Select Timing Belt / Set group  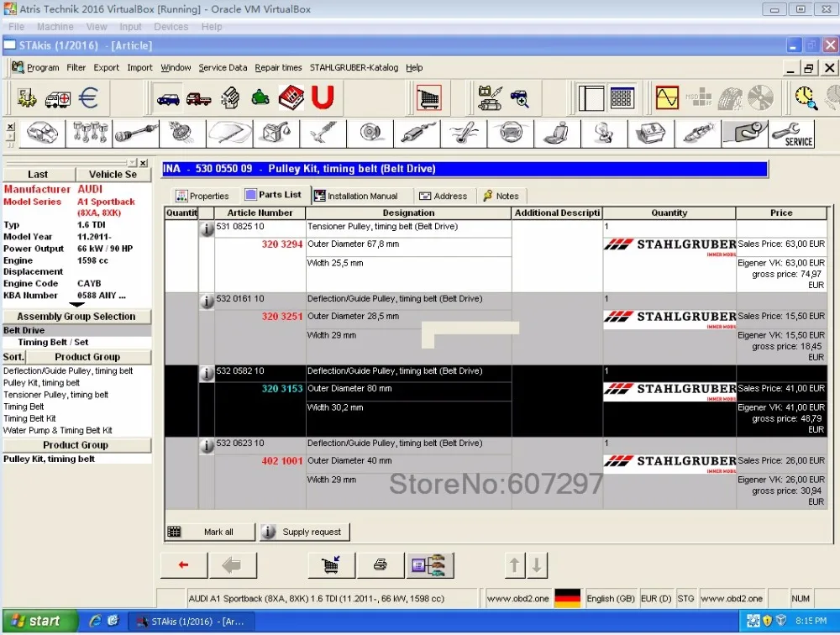pyautogui.click(x=53, y=342)
